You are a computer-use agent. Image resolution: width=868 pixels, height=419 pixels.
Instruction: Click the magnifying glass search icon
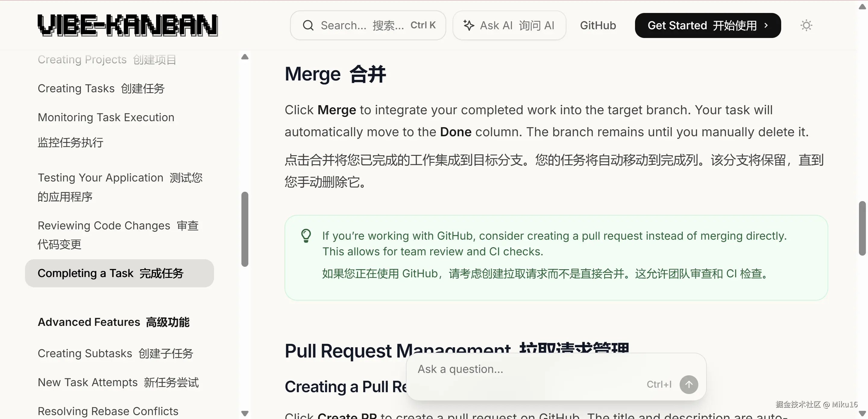click(308, 25)
